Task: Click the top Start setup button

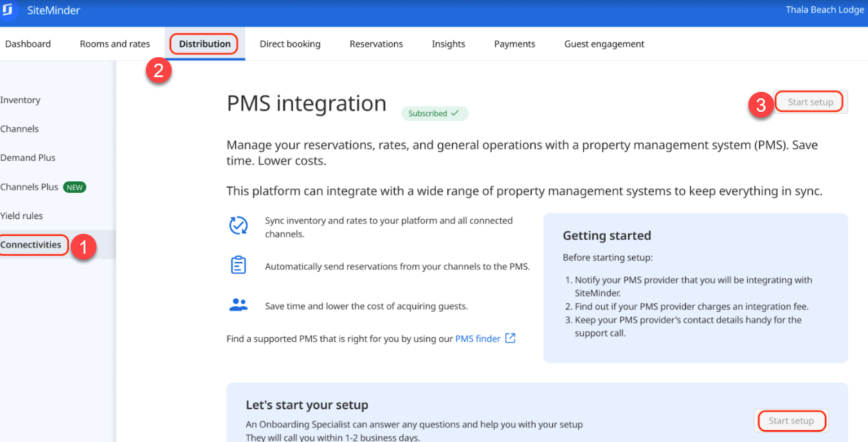Action: (809, 101)
